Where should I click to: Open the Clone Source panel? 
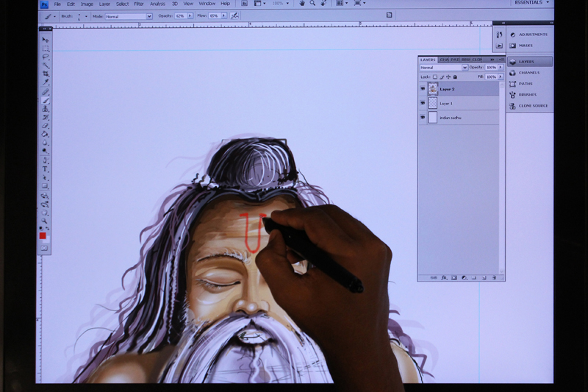coord(531,106)
